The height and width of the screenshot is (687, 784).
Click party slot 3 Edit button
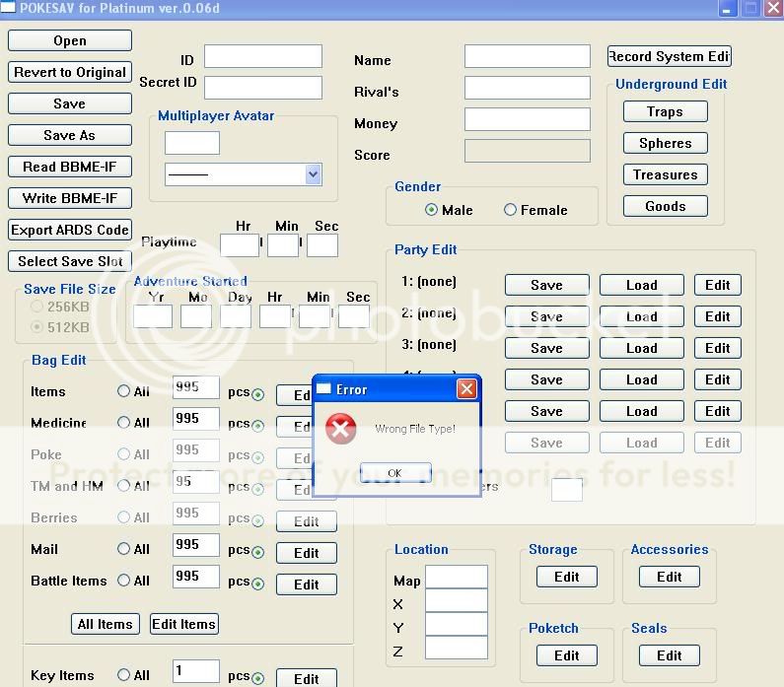pyautogui.click(x=718, y=348)
